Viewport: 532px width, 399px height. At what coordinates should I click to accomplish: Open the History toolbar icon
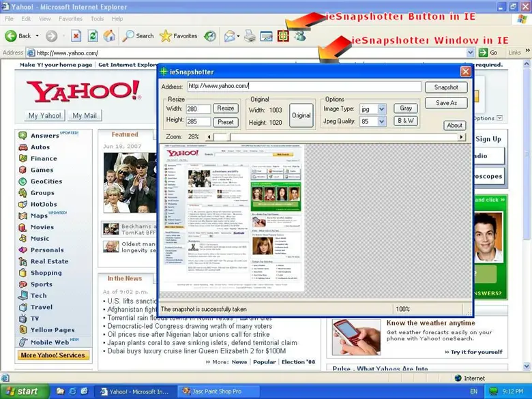210,35
